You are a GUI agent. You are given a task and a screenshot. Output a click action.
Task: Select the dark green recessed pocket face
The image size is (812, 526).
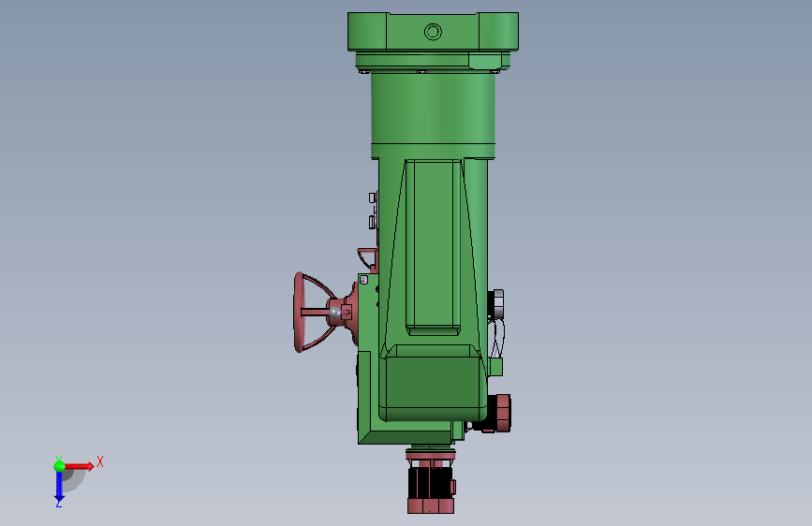click(x=433, y=381)
